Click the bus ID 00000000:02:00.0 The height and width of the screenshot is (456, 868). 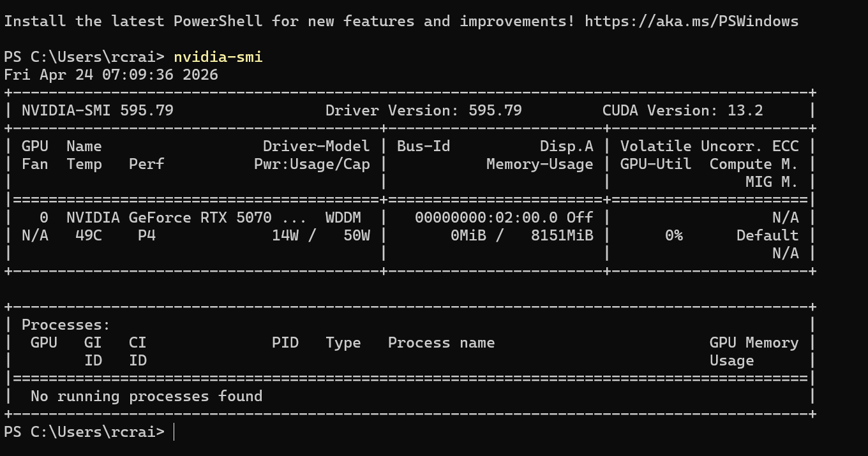(x=486, y=217)
